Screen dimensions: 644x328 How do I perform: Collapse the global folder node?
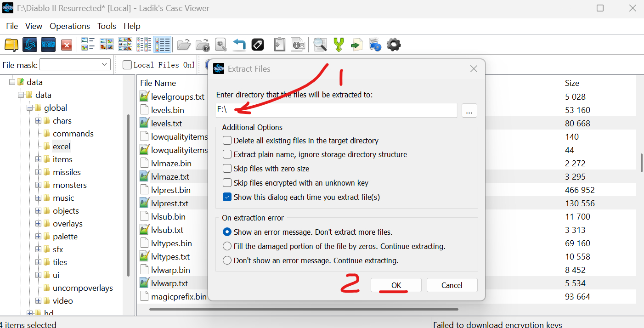click(29, 108)
